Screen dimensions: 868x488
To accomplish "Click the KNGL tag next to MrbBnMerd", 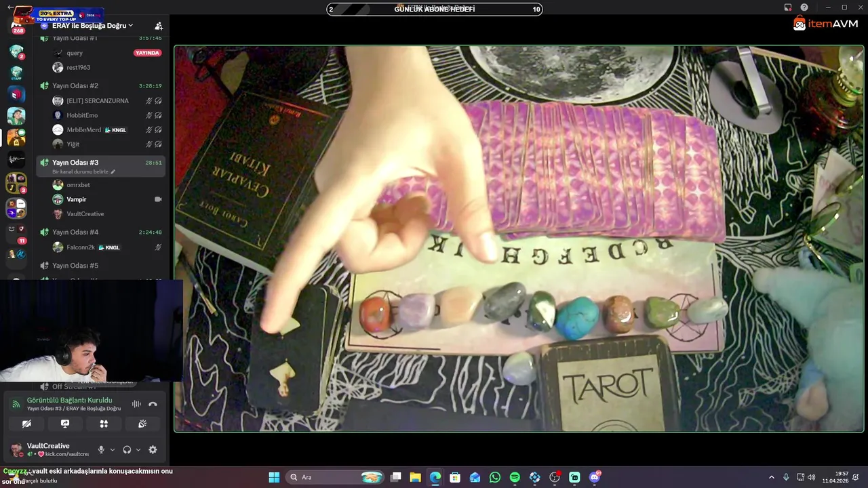I will 115,130.
